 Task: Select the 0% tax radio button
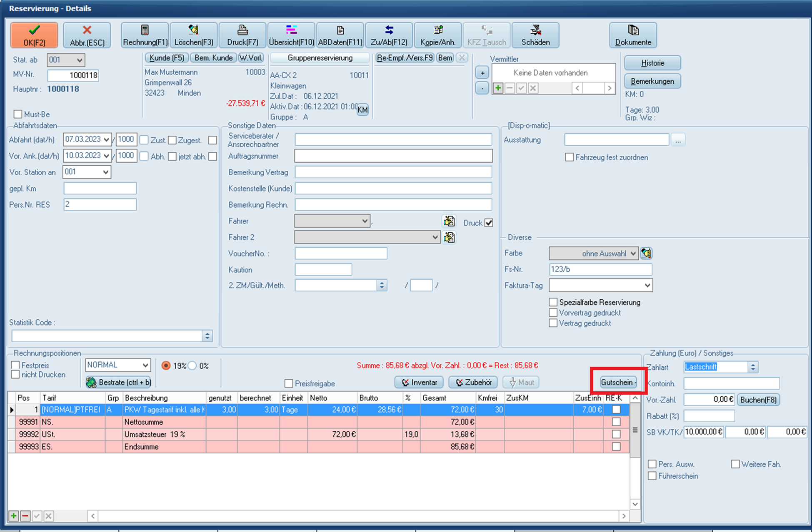192,365
